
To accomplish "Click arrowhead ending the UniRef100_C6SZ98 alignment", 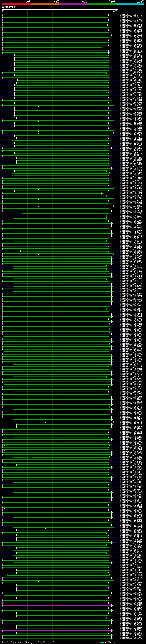I will [102, 48].
